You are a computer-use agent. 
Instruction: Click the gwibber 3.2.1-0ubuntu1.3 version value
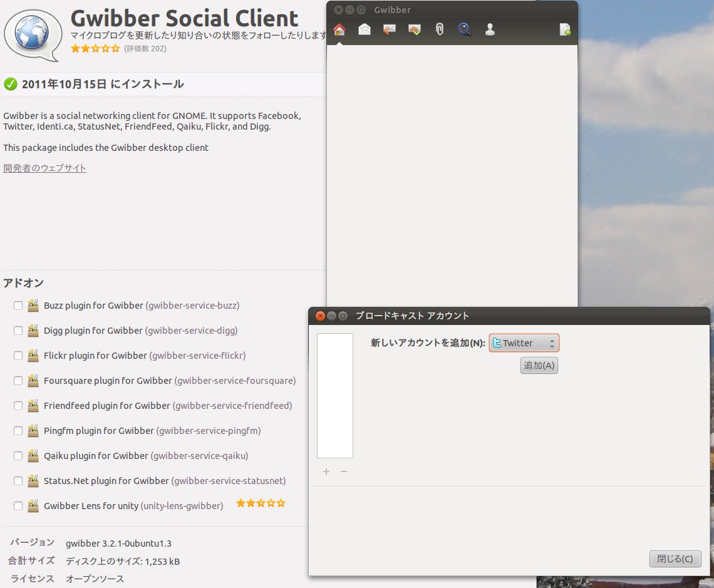point(118,544)
